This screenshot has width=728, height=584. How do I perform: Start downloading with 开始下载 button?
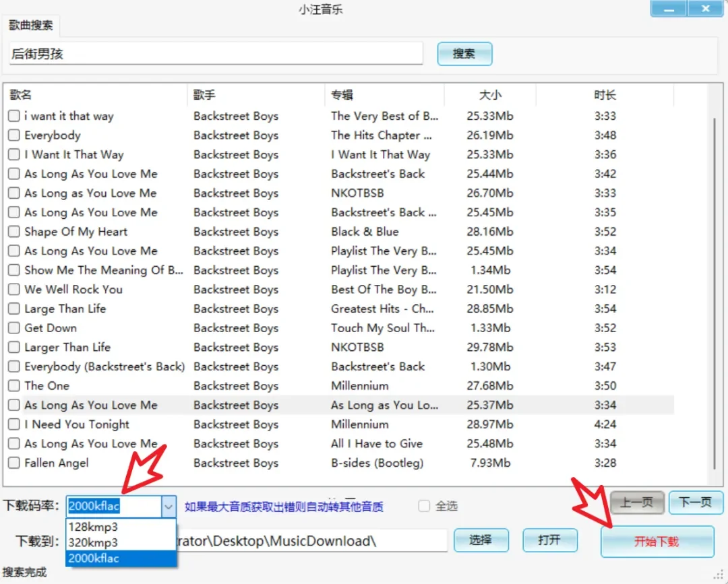(657, 542)
